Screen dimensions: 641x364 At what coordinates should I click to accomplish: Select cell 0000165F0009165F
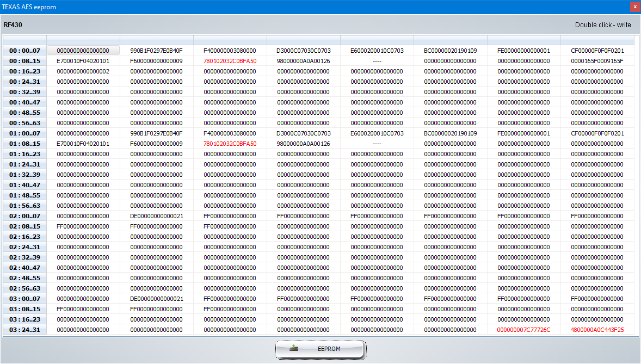[x=597, y=61]
